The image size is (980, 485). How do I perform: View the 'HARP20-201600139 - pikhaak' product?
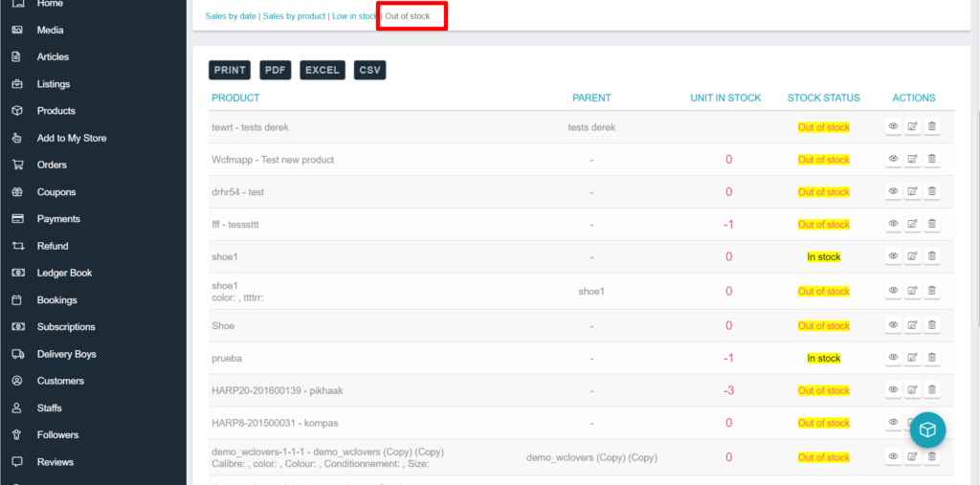pyautogui.click(x=893, y=390)
